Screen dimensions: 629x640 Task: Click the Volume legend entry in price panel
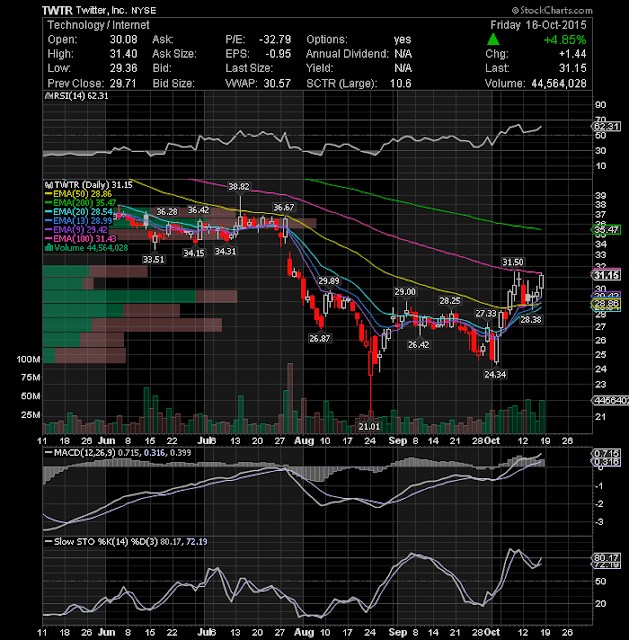[86, 248]
